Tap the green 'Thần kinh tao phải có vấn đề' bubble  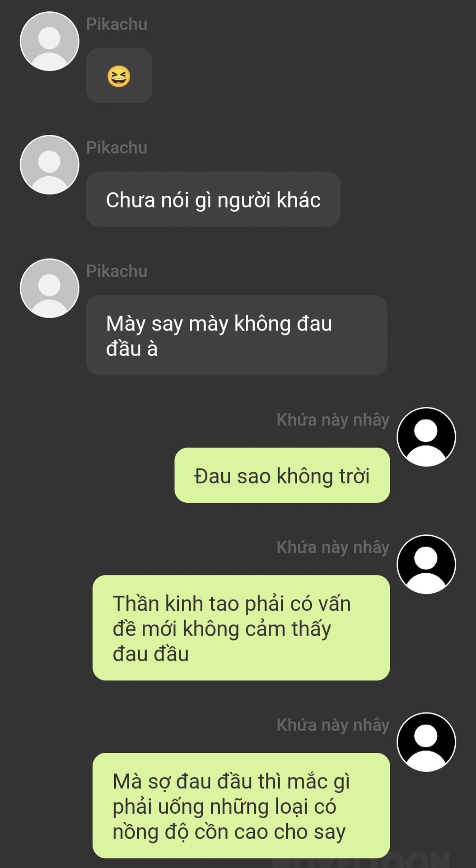[x=241, y=628]
